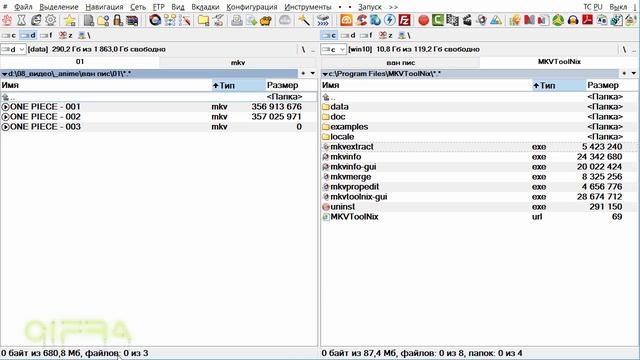Open Adobe Acrobat red PDF icon
This screenshot has width=640, height=360.
(587, 20)
